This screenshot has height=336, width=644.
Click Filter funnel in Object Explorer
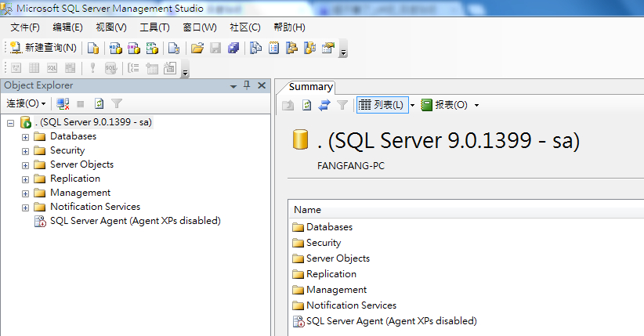[117, 104]
